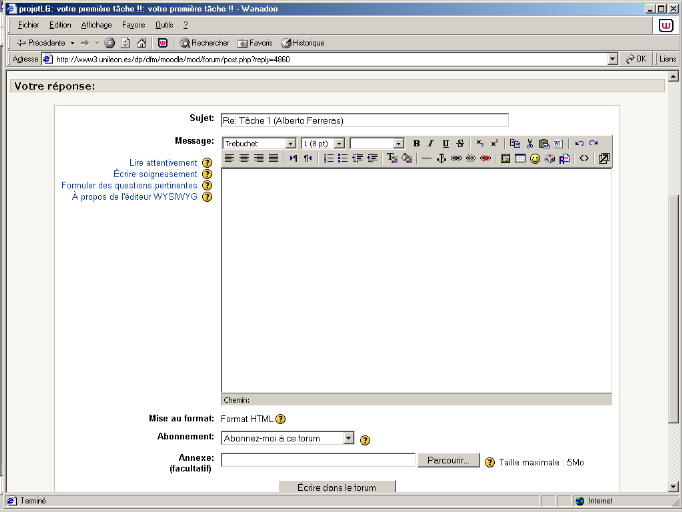
Task: Insert a smiley into the message
Action: point(535,158)
